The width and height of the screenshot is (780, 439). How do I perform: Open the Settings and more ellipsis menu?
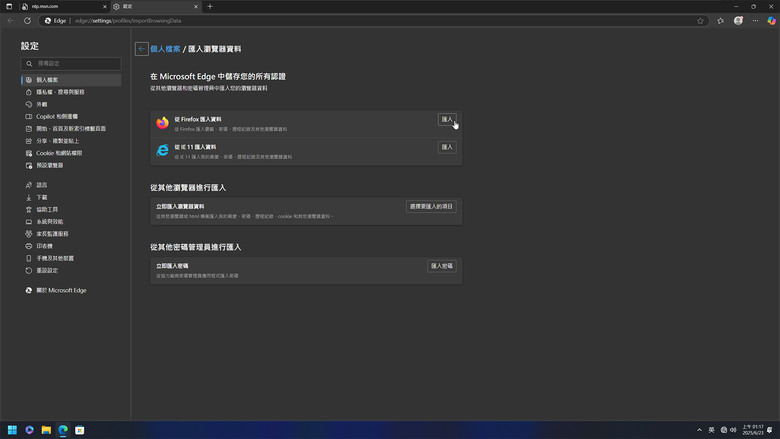pyautogui.click(x=755, y=21)
